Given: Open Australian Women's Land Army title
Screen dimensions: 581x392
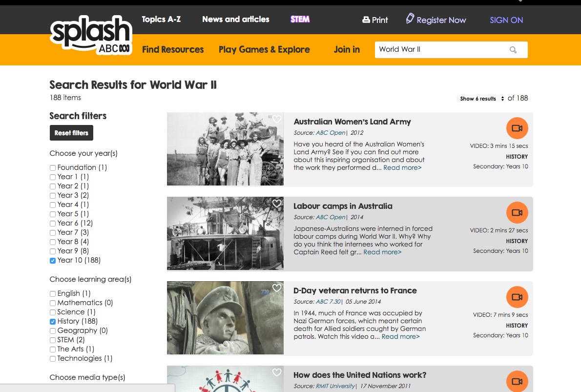Looking at the screenshot, I should (353, 122).
